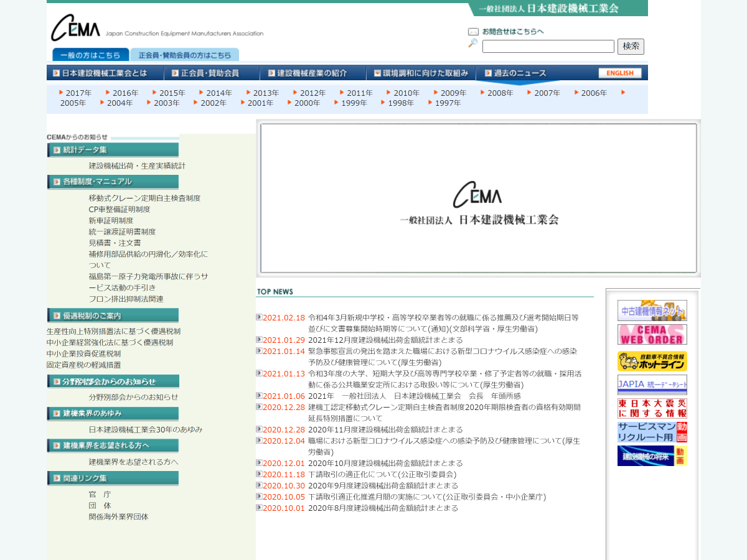747x560 pixels.
Task: Click the magnifying glass search icon
Action: (473, 44)
